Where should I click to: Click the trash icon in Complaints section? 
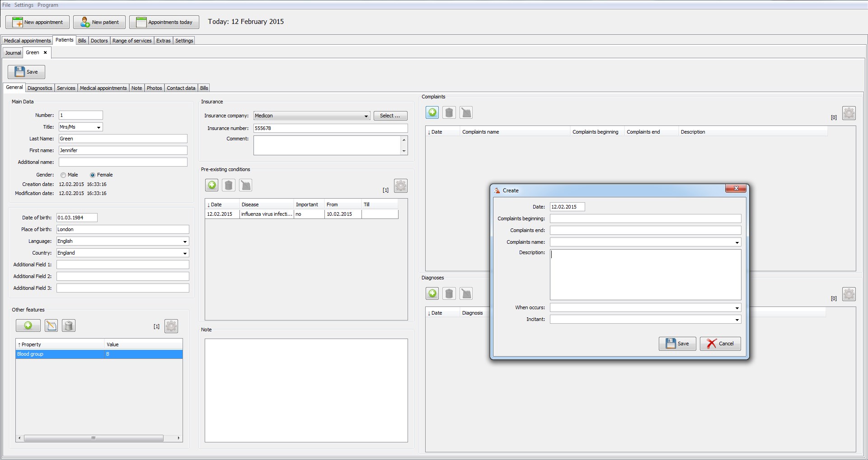(x=449, y=112)
